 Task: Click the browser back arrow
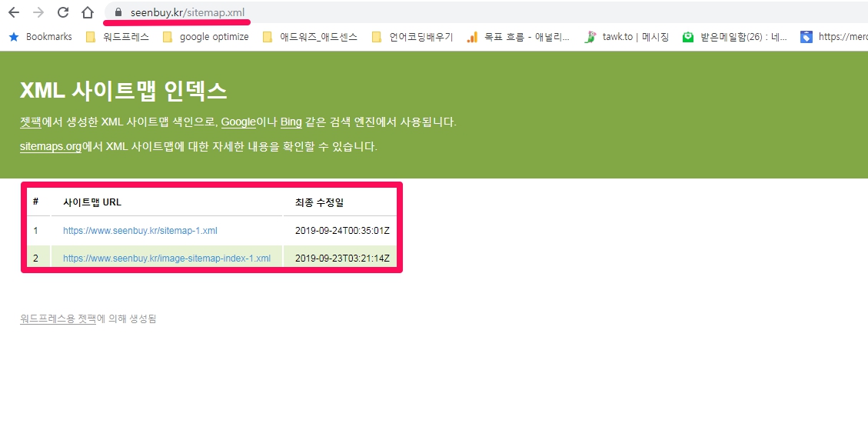point(14,12)
